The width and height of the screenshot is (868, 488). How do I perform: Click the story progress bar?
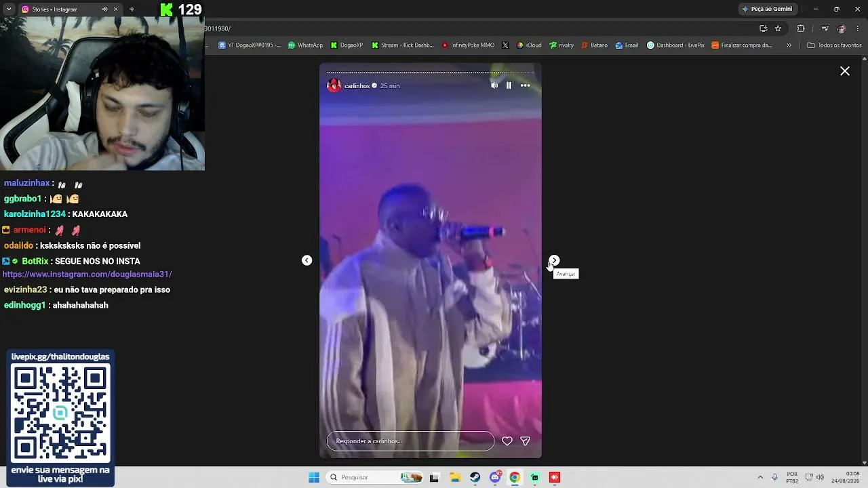tap(431, 72)
